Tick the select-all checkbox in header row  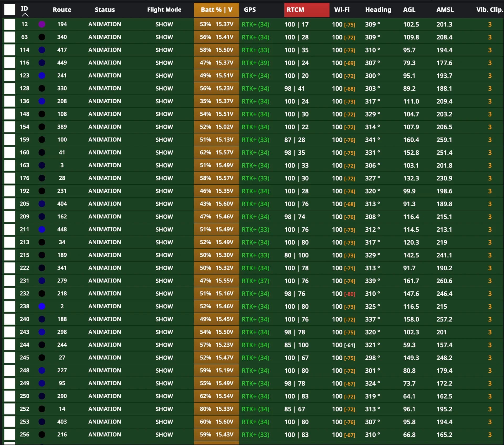coord(10,10)
